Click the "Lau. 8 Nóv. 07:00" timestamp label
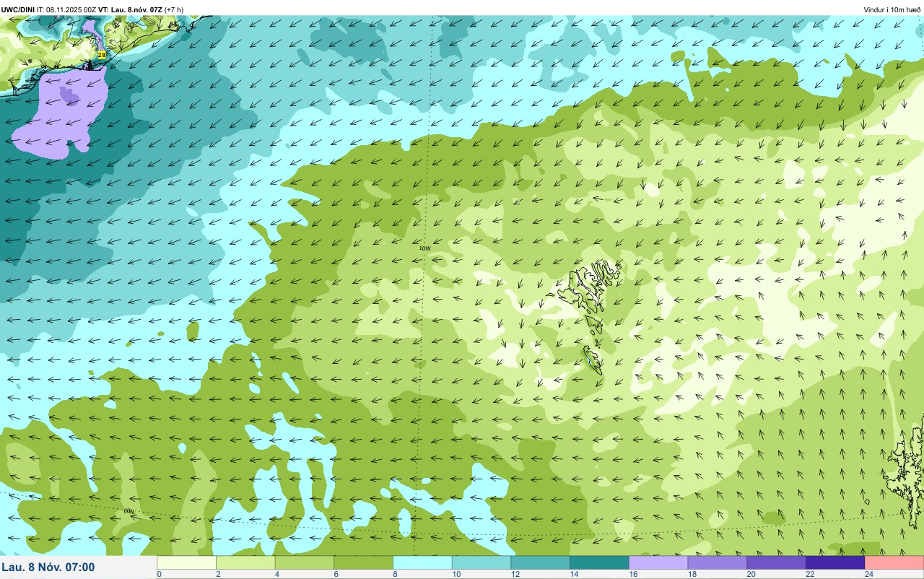924x579 pixels. pos(48,567)
